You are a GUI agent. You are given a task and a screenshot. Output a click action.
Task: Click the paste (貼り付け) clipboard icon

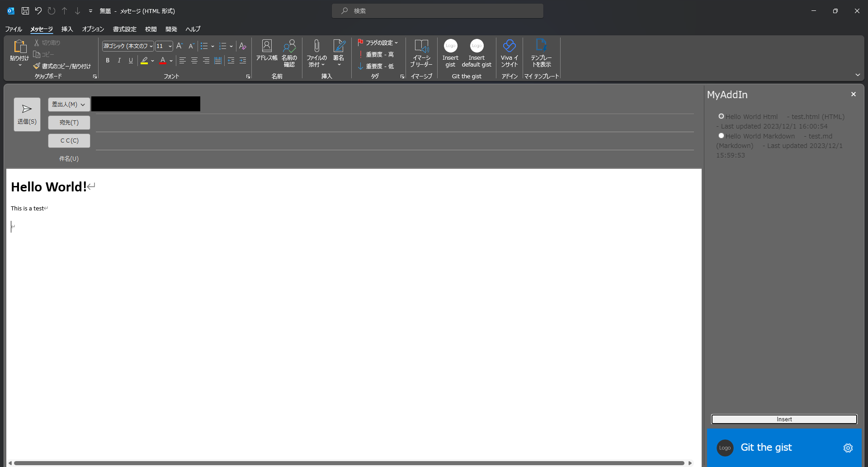[x=19, y=47]
